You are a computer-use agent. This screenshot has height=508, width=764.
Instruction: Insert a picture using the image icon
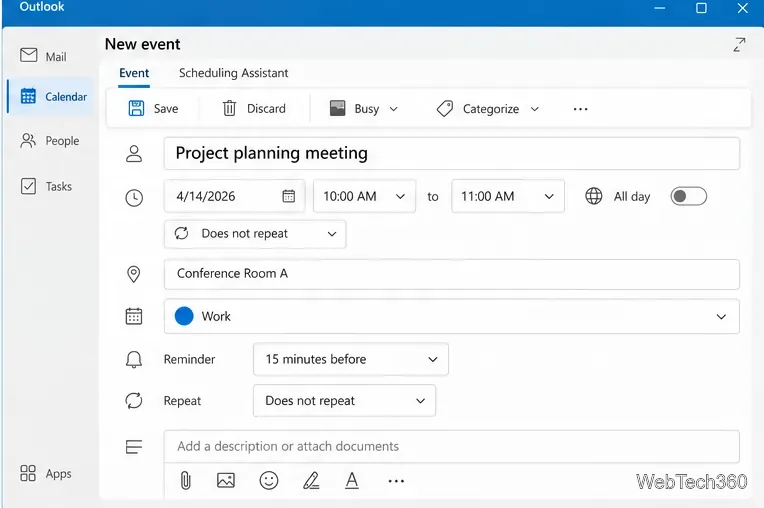226,481
